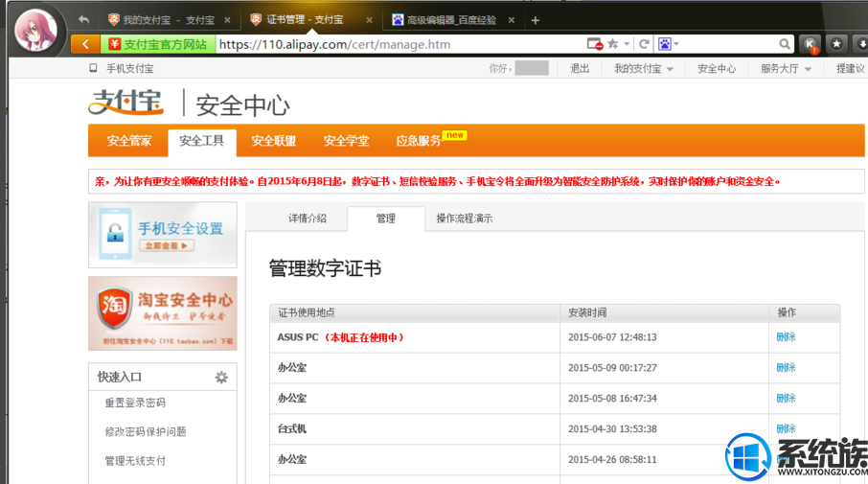This screenshot has height=484, width=868.
Task: Open the Baidu search engine selector dropdown
Action: 669,44
